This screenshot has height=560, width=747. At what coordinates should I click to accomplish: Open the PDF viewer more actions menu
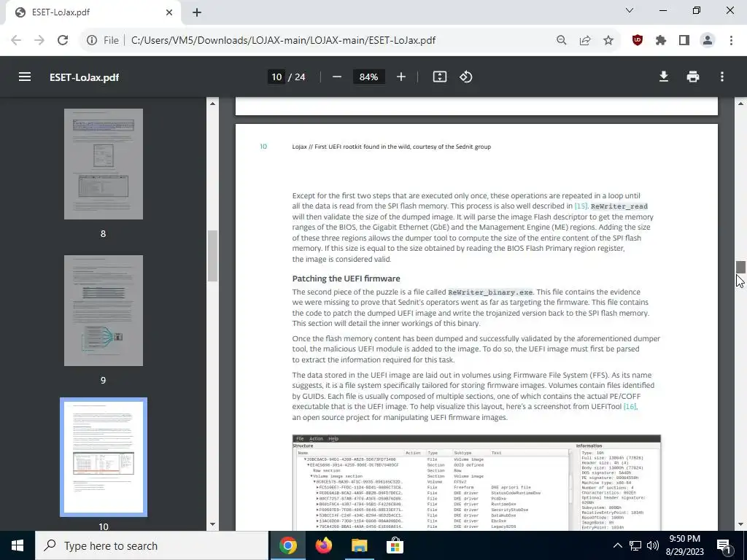point(722,77)
